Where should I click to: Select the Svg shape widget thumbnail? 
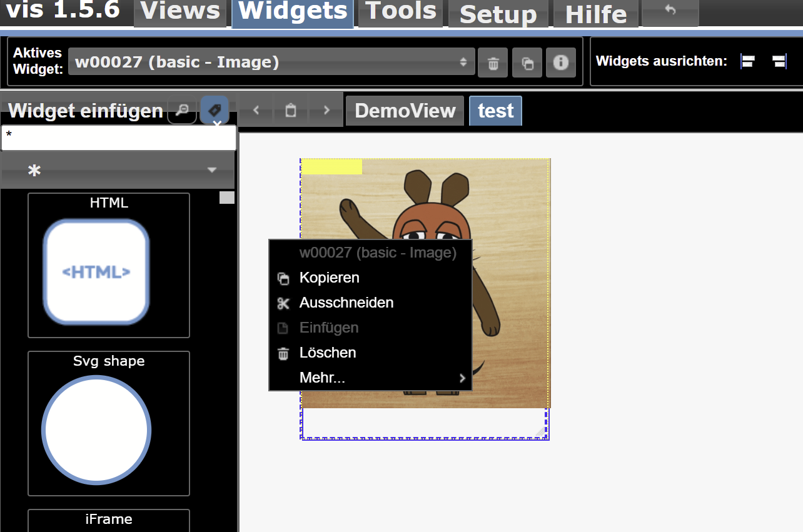point(109,423)
